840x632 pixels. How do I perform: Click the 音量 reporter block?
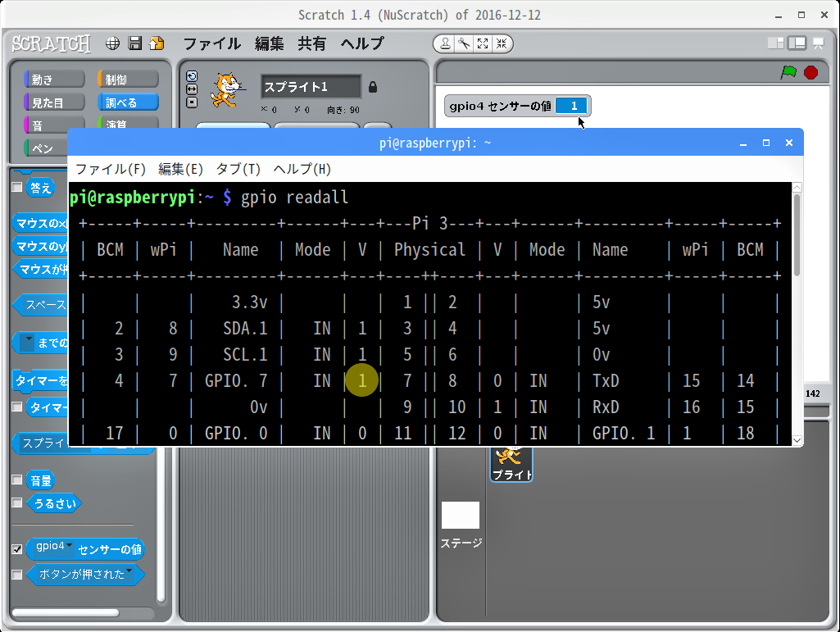pos(41,480)
